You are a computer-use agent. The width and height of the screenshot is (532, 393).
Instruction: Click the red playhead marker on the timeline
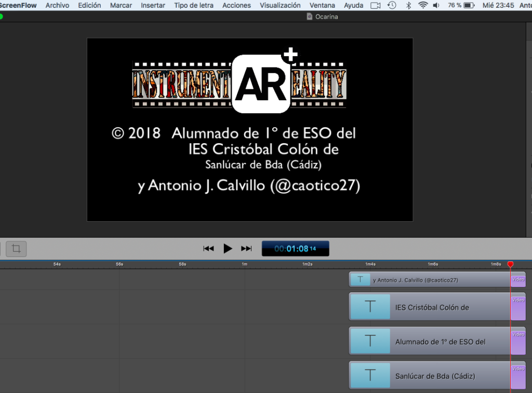point(510,264)
